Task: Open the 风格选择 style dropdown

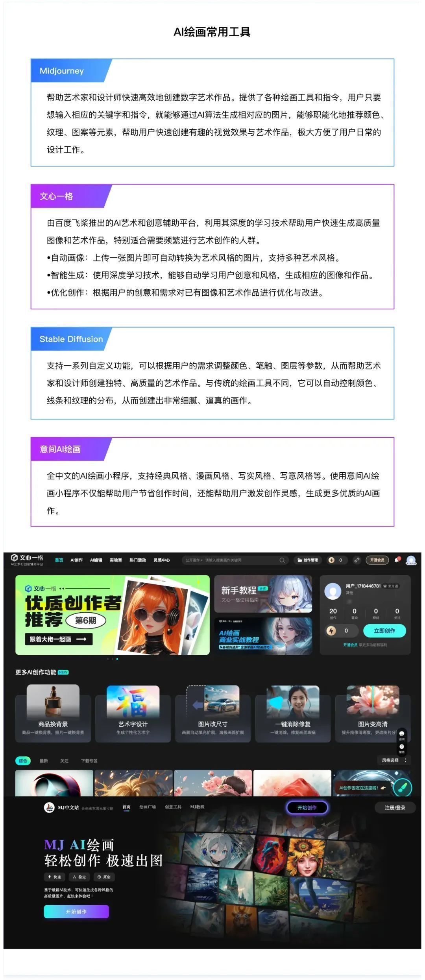Action: click(394, 760)
